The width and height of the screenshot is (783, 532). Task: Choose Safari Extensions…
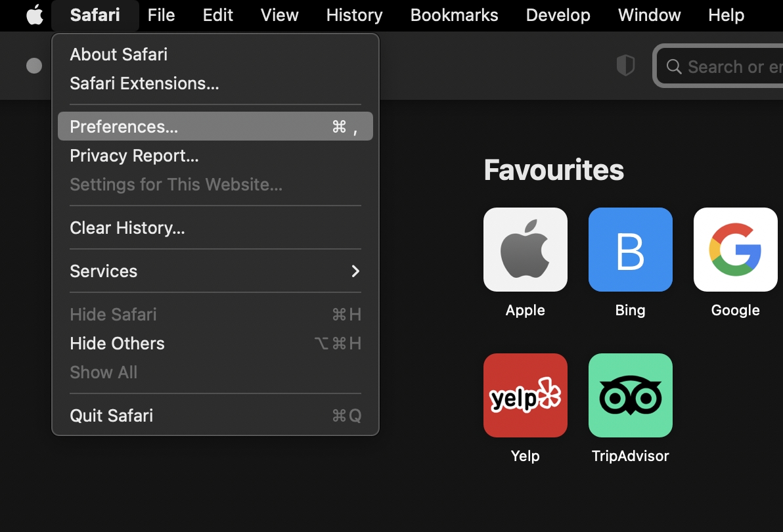click(x=215, y=83)
